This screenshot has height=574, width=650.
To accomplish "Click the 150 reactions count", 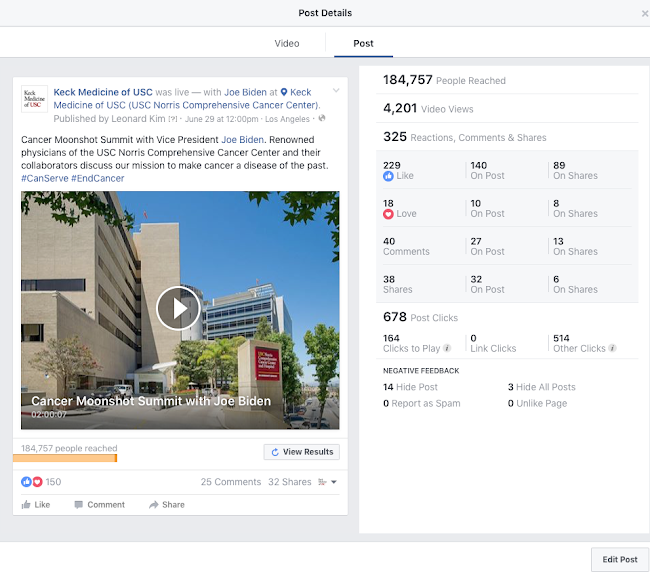I will (x=53, y=482).
